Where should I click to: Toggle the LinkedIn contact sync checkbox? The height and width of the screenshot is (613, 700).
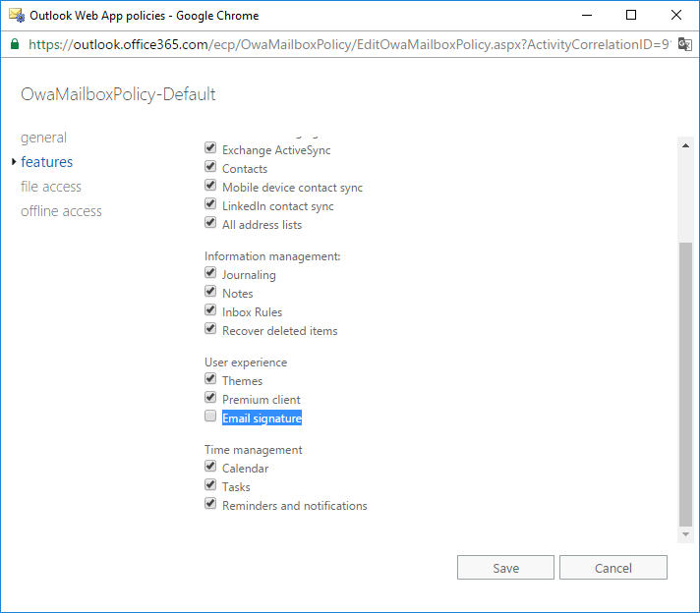[x=210, y=205]
